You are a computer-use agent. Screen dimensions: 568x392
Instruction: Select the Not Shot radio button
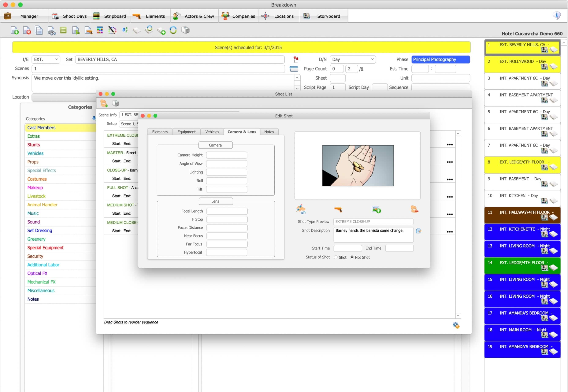[x=352, y=257]
